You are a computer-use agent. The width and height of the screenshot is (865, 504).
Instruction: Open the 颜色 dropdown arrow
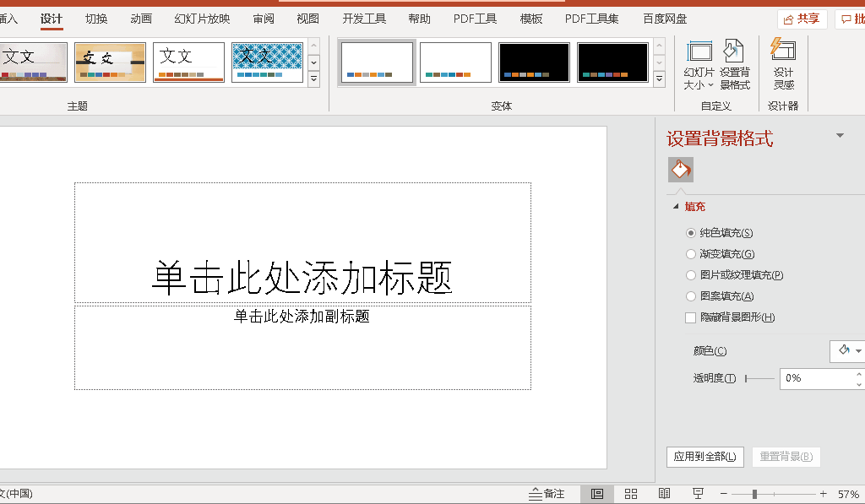857,350
